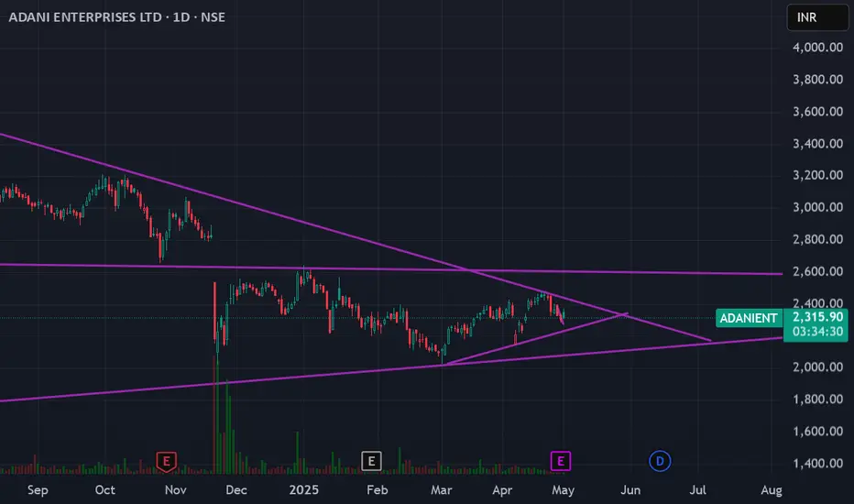Click the 1,600.00 price axis label
854x504 pixels.
817,432
